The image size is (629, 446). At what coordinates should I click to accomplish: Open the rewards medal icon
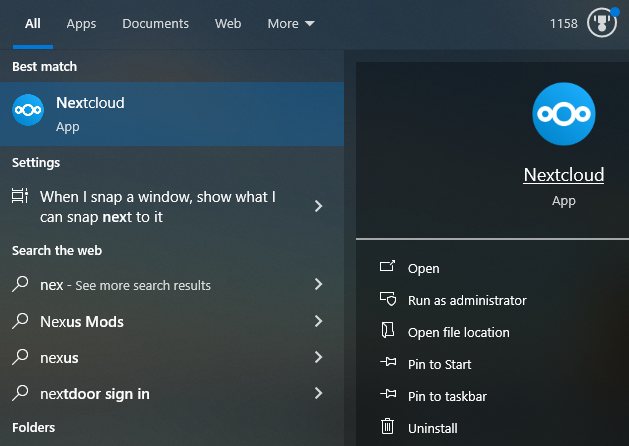click(x=602, y=23)
